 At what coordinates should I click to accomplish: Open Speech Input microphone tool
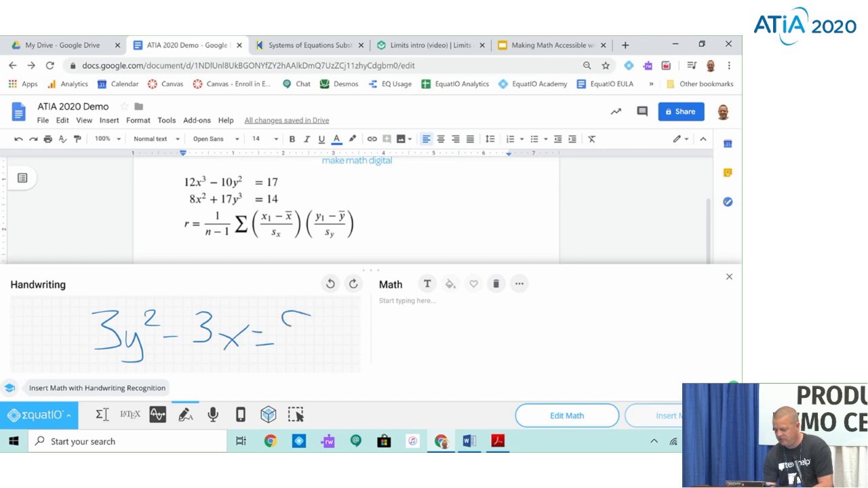[213, 415]
